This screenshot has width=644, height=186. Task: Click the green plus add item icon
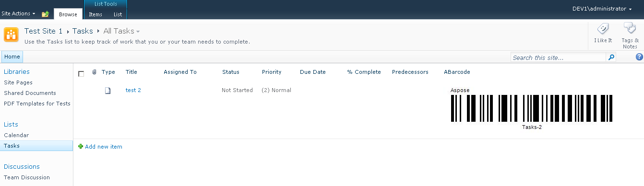(81, 146)
